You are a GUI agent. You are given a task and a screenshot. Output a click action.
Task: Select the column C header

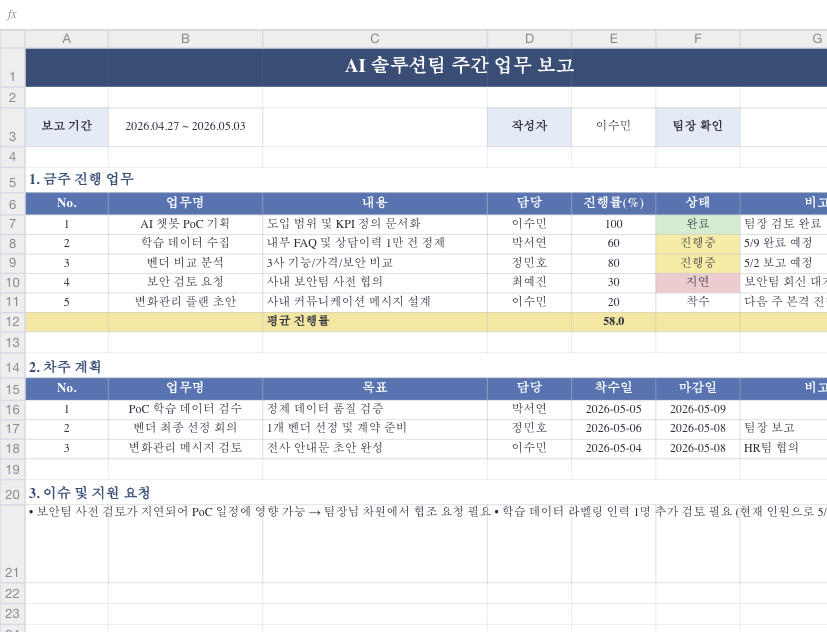[x=375, y=39]
